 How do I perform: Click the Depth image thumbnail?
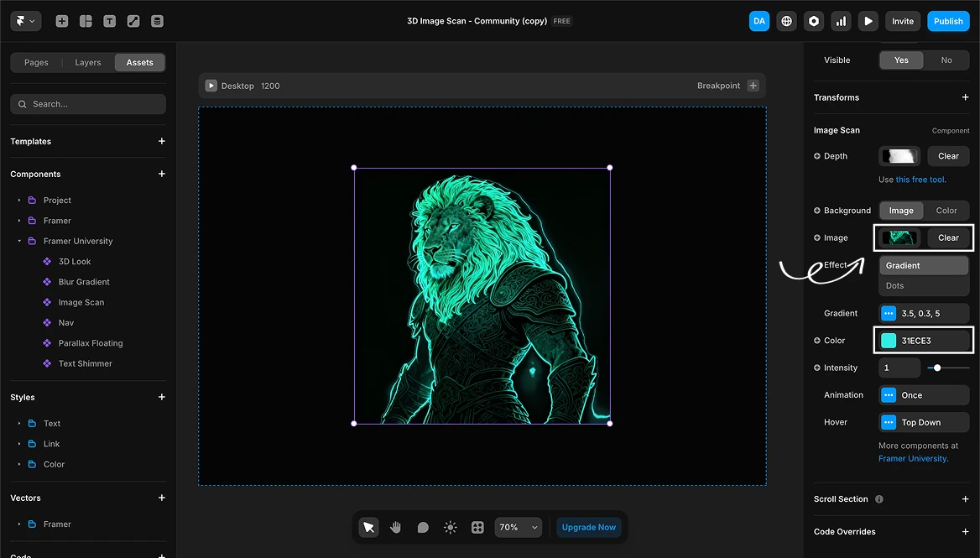tap(899, 156)
